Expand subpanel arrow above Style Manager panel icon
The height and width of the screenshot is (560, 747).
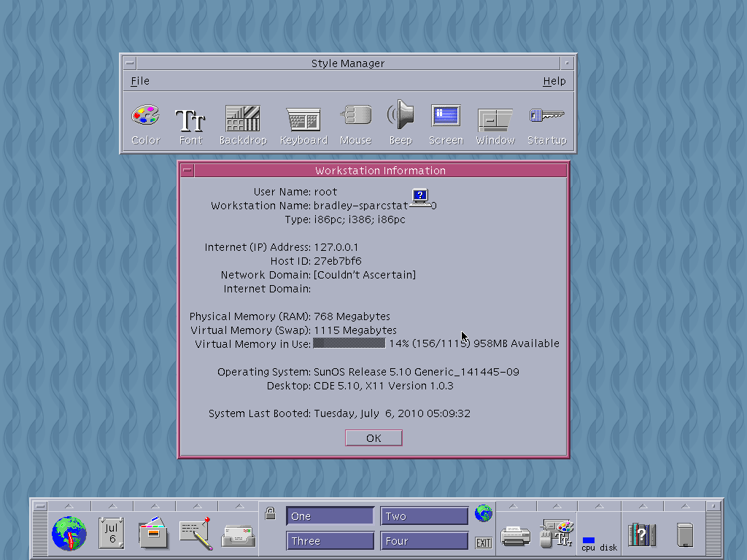pyautogui.click(x=557, y=506)
